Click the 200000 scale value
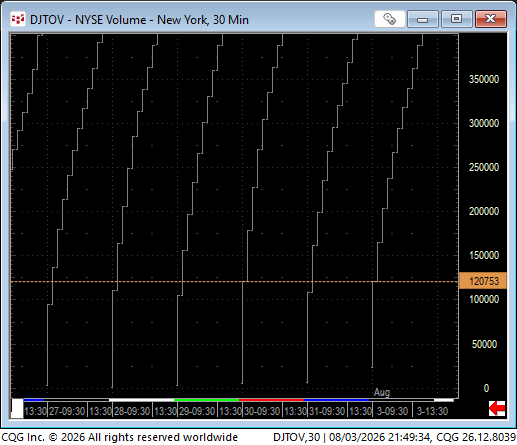Viewport: 517px width, 445px height. tap(484, 211)
